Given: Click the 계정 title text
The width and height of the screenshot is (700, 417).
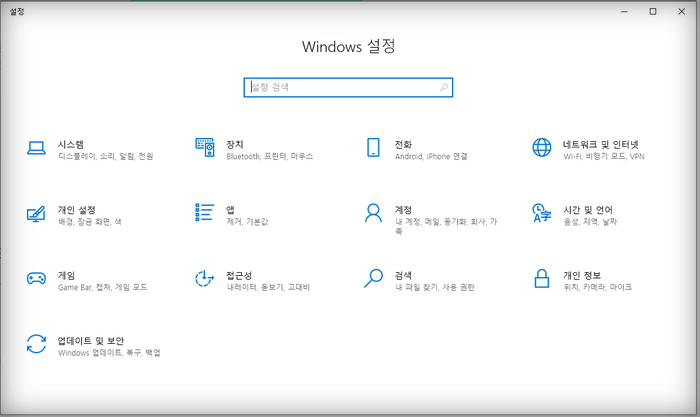Looking at the screenshot, I should click(x=403, y=210).
